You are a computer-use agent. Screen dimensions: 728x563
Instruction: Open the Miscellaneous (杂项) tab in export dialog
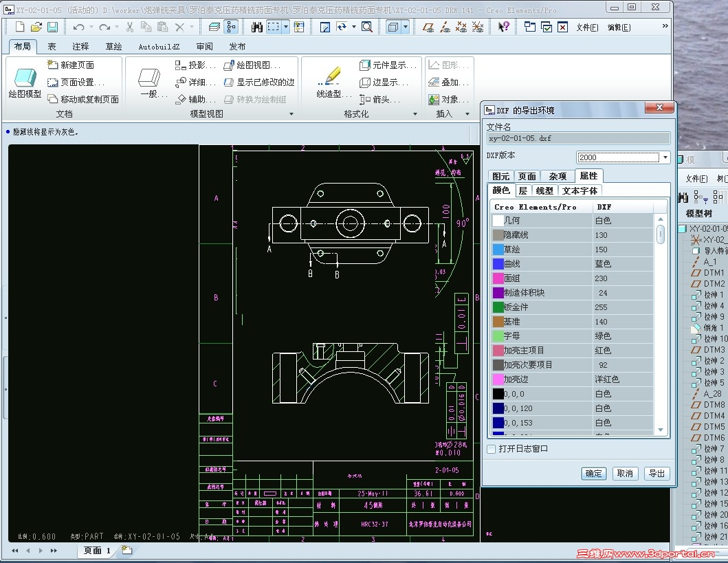pyautogui.click(x=558, y=176)
